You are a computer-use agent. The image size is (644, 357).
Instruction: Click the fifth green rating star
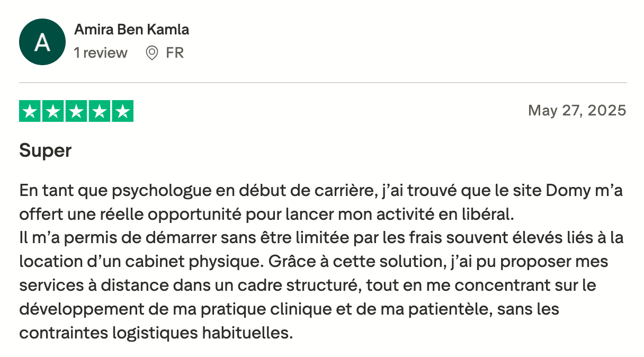122,111
